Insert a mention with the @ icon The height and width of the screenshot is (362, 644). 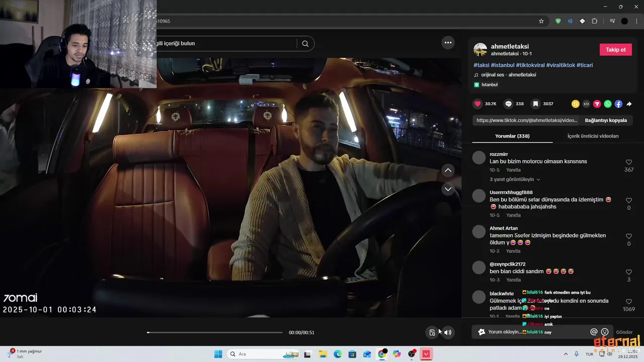[x=594, y=332]
